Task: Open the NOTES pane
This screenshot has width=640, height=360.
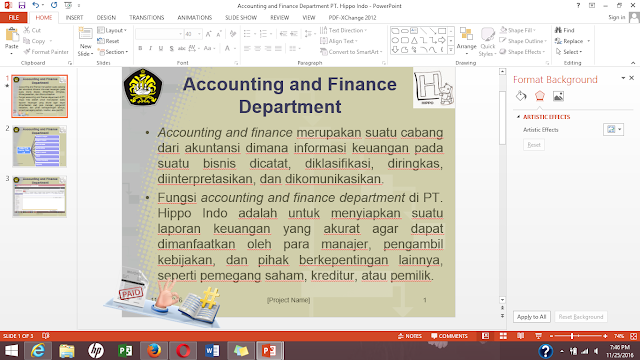Action: (410, 336)
